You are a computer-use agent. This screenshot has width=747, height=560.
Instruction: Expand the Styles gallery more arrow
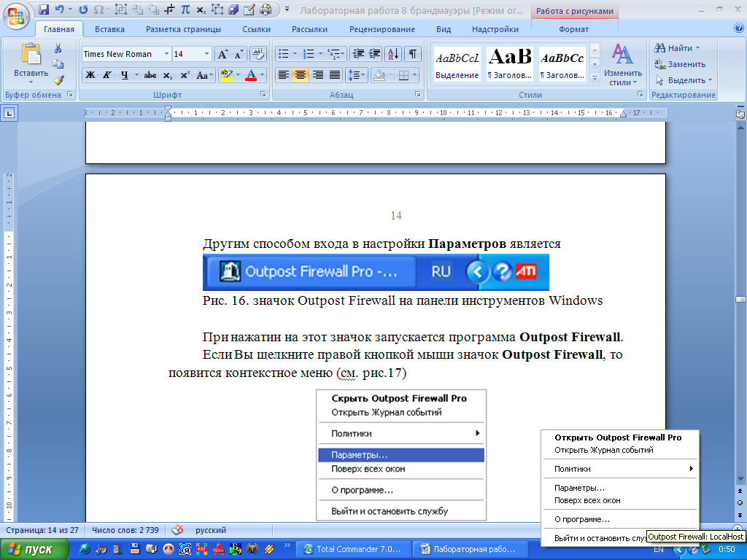[595, 79]
